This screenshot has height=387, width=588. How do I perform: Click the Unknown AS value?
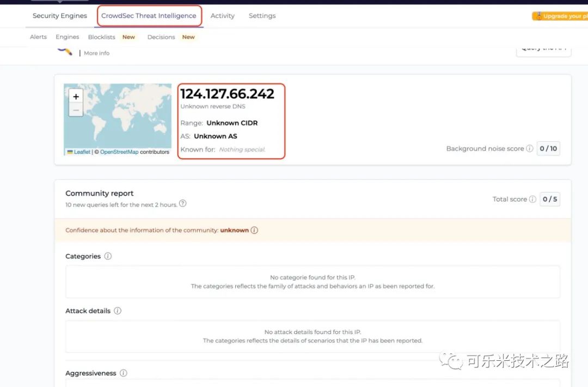(215, 136)
